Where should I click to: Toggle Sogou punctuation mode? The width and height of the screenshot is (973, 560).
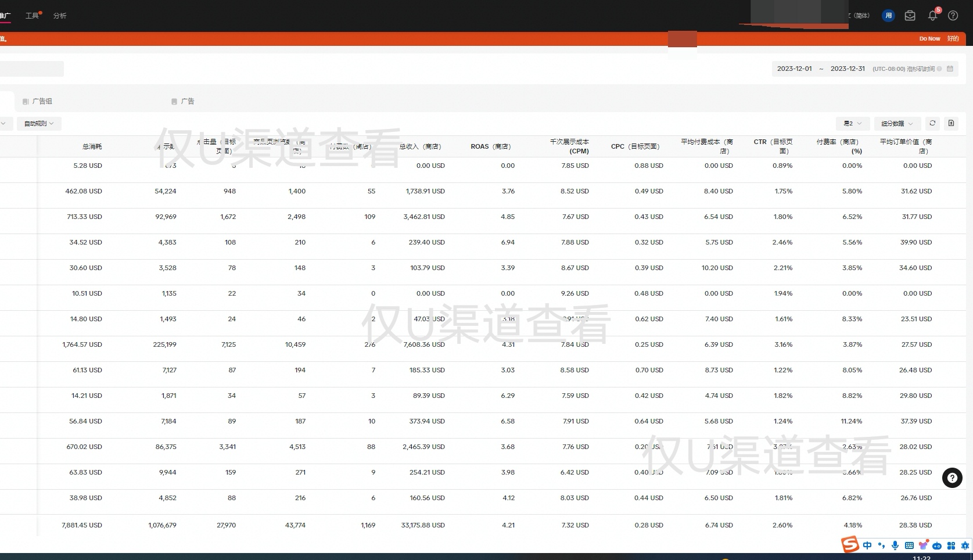(881, 545)
